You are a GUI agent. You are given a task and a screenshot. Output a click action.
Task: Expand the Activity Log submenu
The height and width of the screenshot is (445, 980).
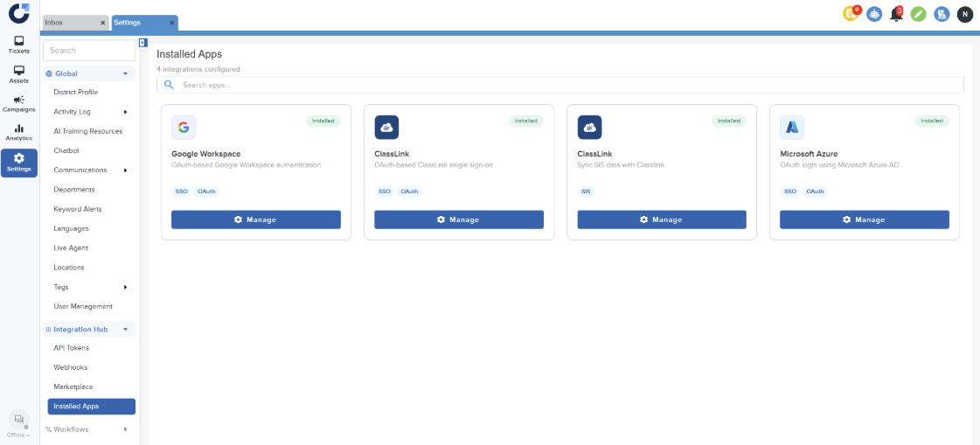(125, 112)
